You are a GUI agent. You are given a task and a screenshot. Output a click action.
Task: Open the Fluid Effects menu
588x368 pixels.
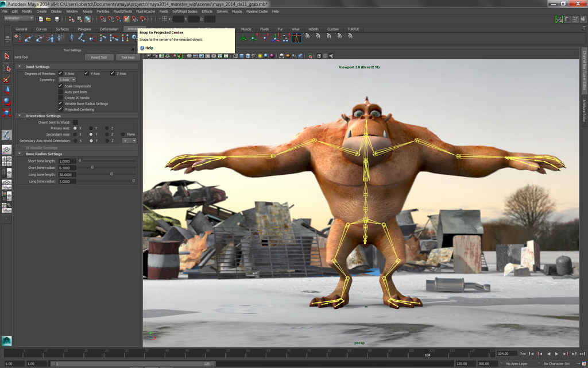pos(123,11)
